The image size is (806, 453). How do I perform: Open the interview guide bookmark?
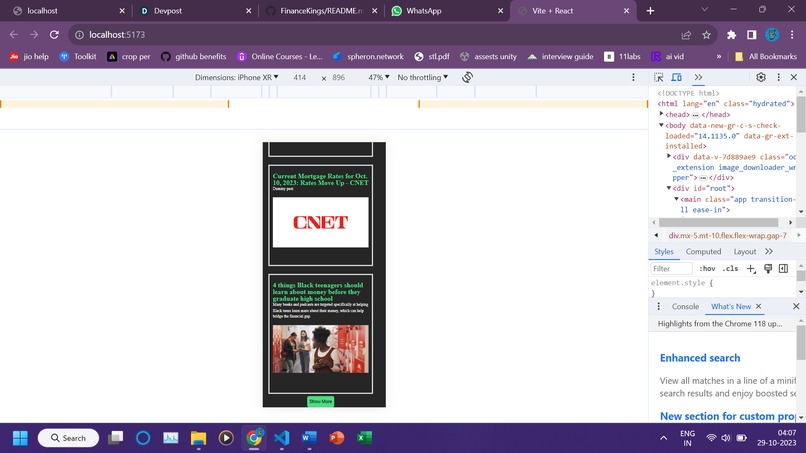pos(560,57)
